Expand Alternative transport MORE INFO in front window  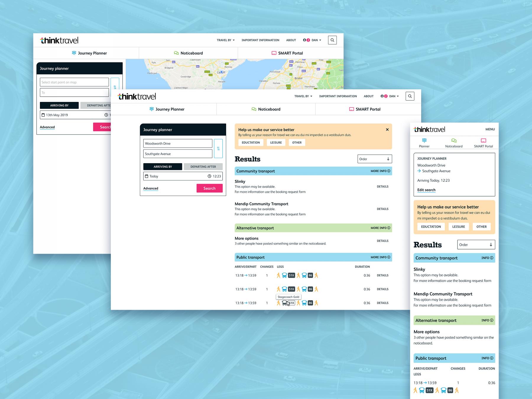[380, 228]
